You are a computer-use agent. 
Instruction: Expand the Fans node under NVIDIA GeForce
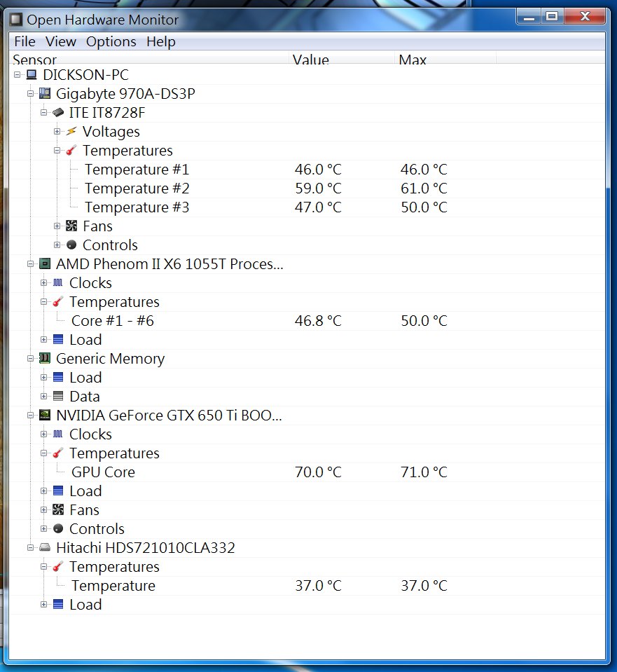(x=43, y=509)
